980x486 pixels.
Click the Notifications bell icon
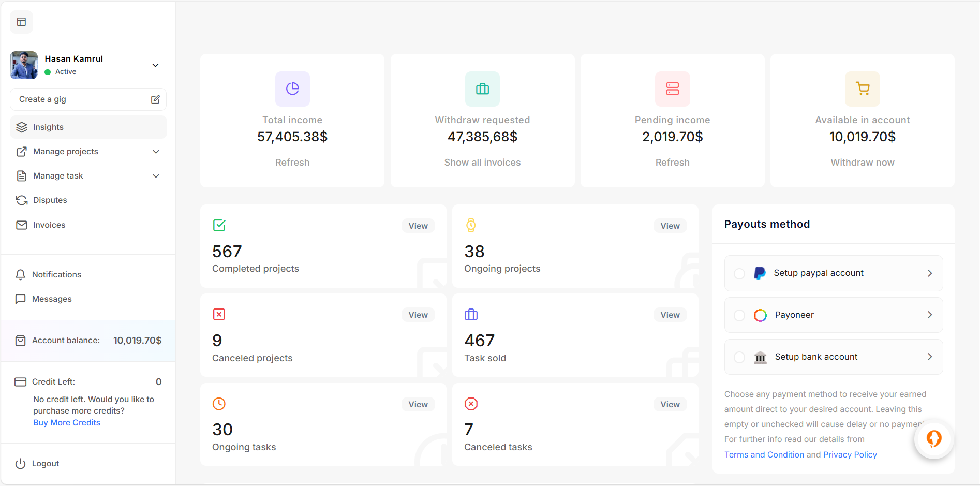[21, 275]
